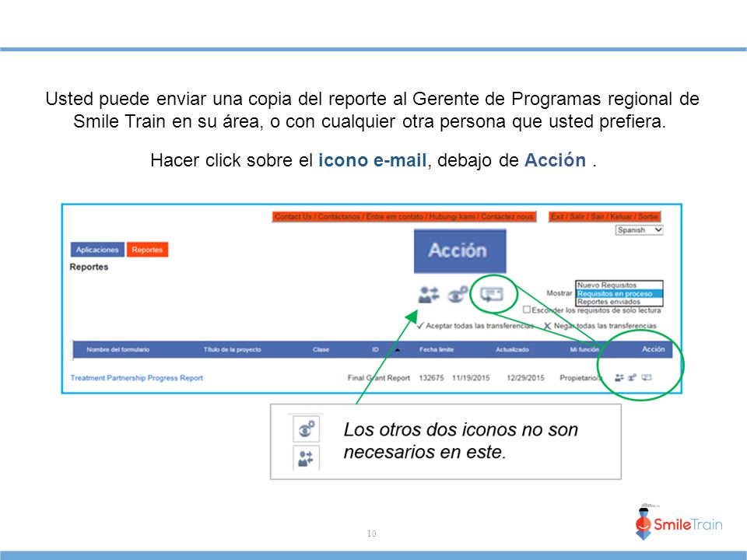The width and height of the screenshot is (747, 560).
Task: Open the Treatment Partnership Progress Report link
Action: [137, 378]
